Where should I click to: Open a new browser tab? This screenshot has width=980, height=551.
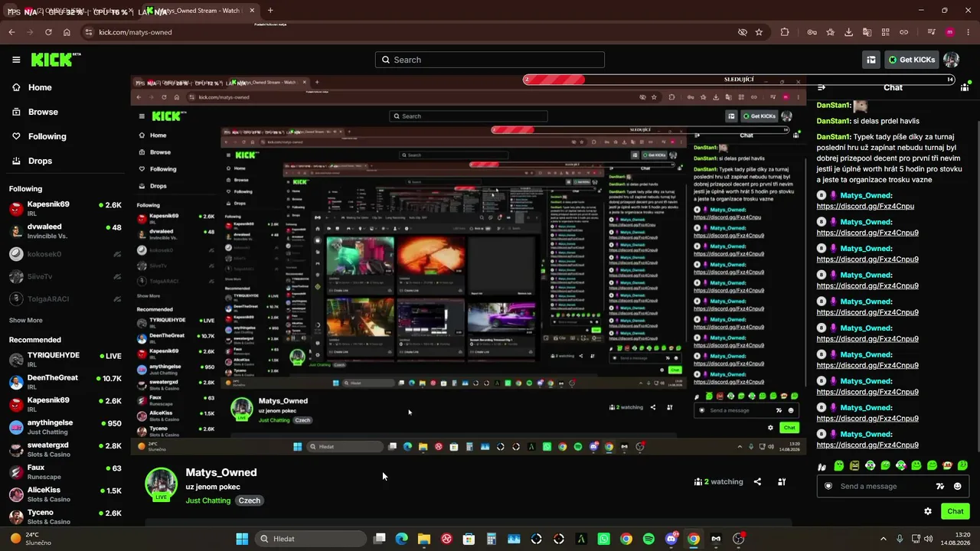coord(270,11)
